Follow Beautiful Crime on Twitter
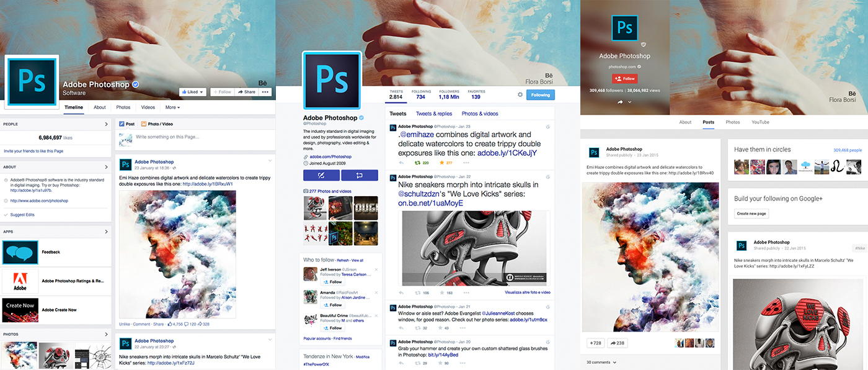868x370 pixels. coord(332,328)
